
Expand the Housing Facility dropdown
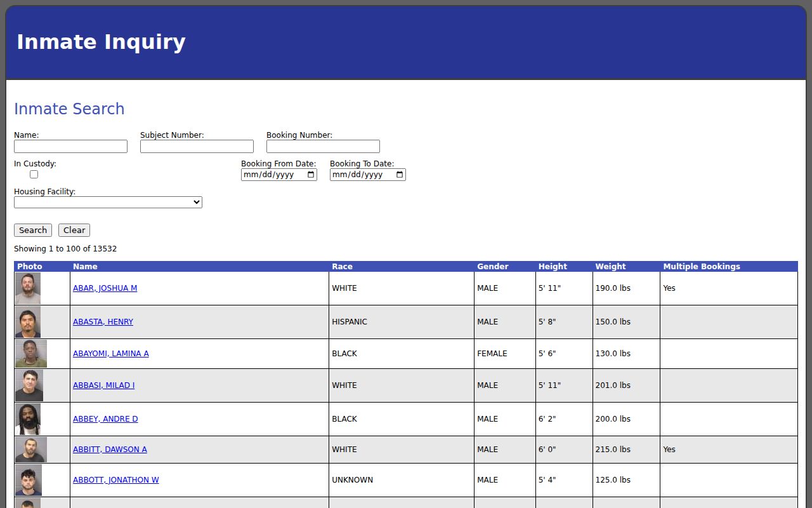108,202
